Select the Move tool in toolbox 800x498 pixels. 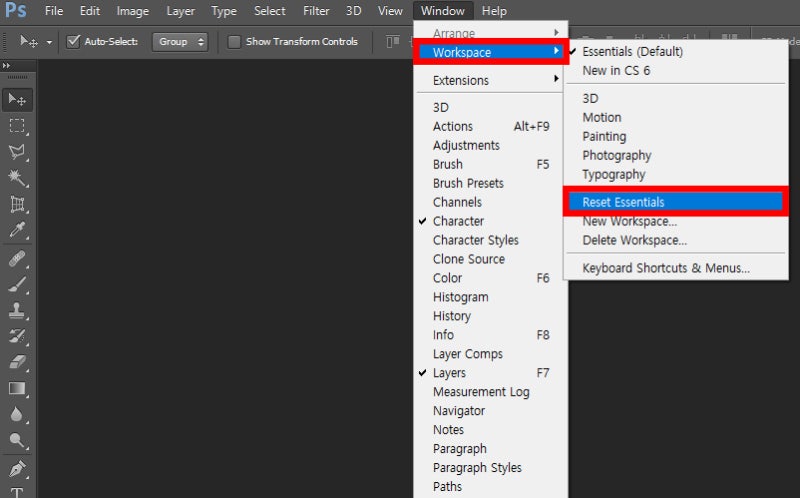pos(17,99)
